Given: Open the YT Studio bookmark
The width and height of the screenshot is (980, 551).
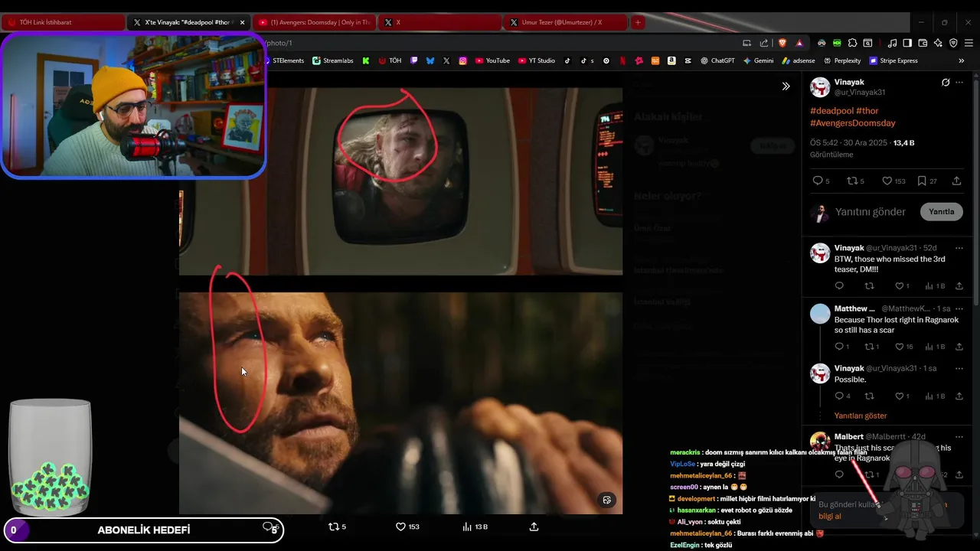Looking at the screenshot, I should 537,60.
